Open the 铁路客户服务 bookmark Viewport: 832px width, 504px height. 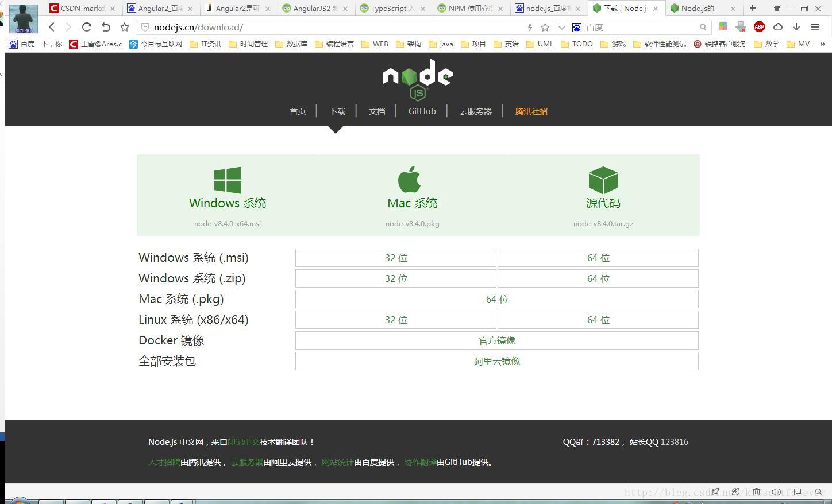tap(720, 44)
